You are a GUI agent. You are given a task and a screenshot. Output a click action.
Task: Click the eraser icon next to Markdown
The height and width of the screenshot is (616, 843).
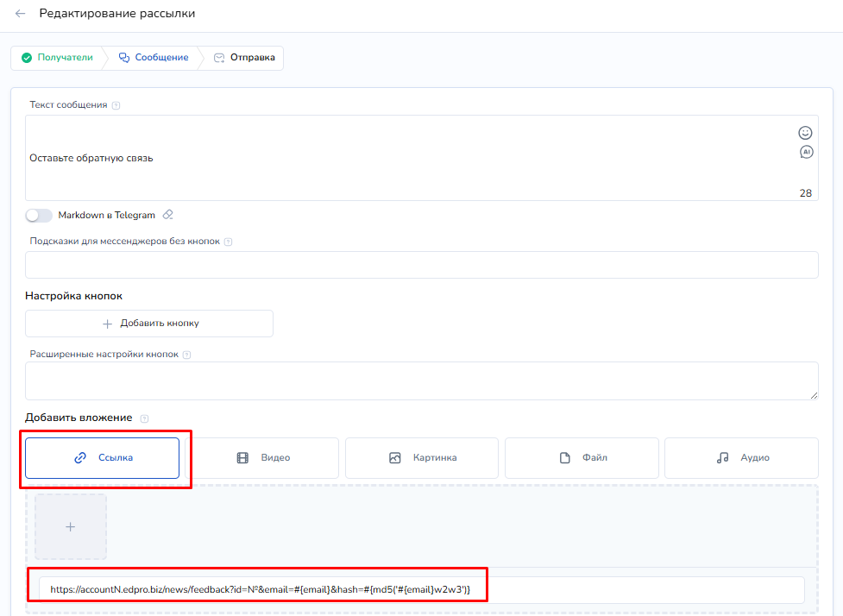point(168,215)
